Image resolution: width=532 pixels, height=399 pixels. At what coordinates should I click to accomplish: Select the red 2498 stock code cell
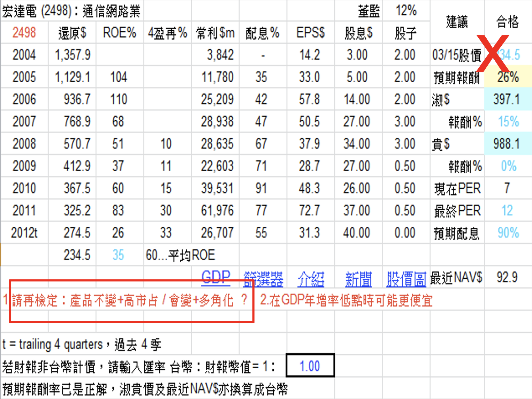click(x=24, y=33)
